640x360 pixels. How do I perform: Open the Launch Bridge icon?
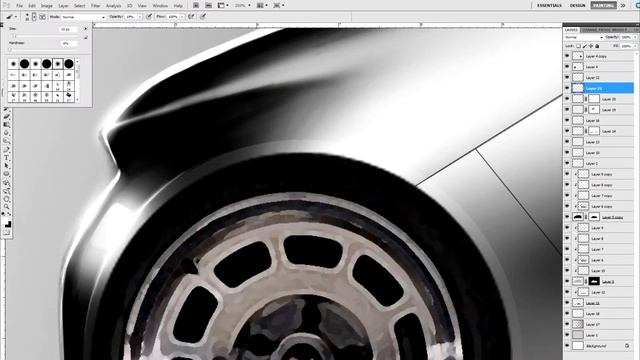(196, 6)
